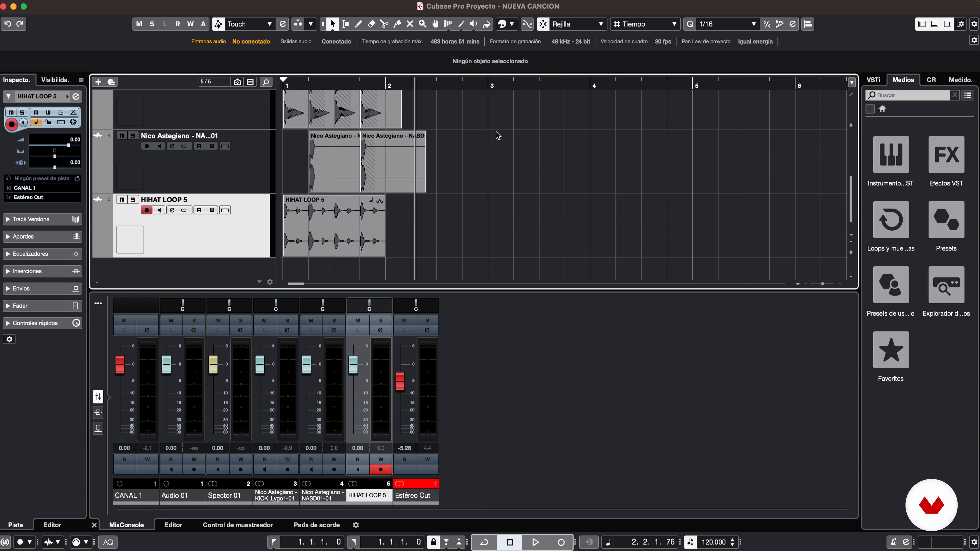Click the CANAL 1 input routing field

[42, 188]
